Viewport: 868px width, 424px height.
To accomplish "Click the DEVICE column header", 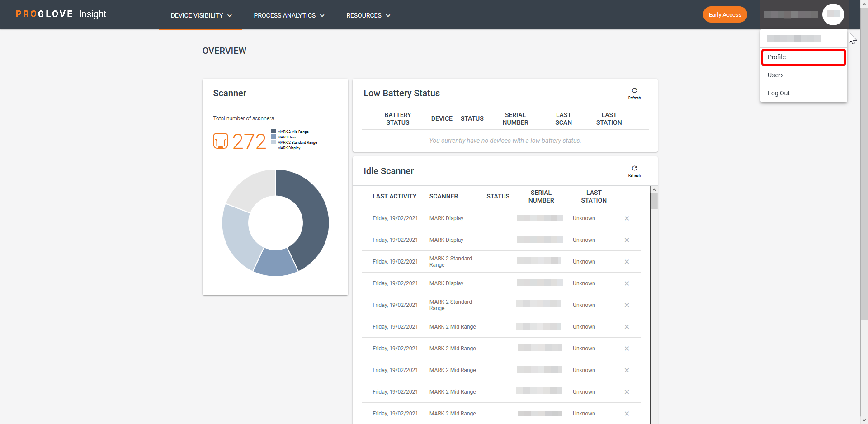I will (442, 118).
